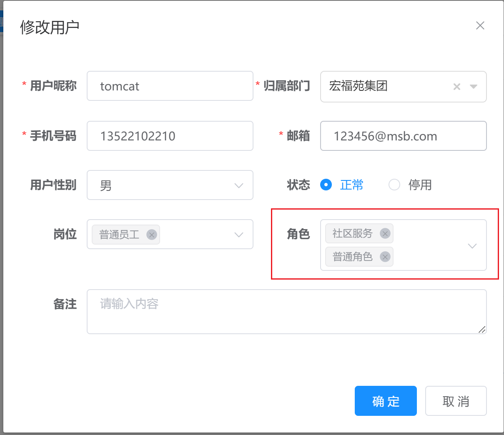Remove the 社区服务 role tag

(385, 233)
